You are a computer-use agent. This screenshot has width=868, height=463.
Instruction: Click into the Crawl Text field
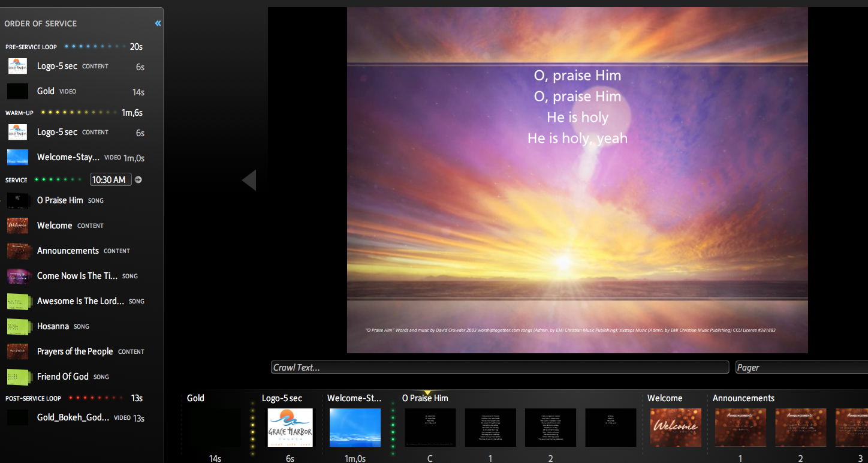click(x=500, y=367)
